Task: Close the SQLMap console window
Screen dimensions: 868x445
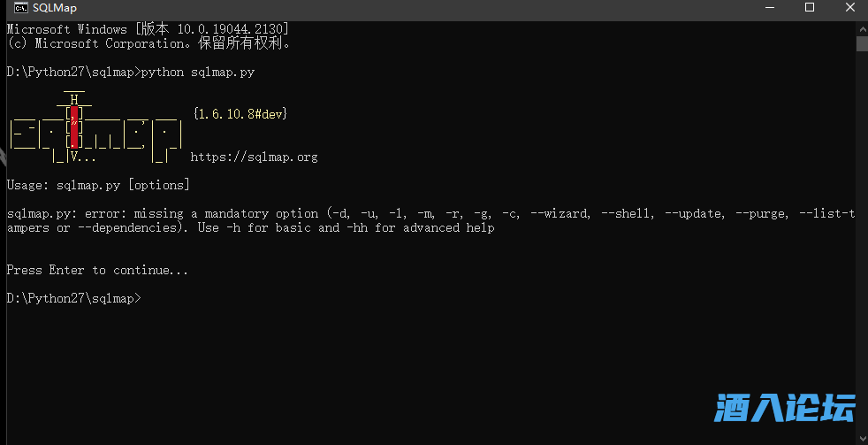Action: click(x=849, y=8)
